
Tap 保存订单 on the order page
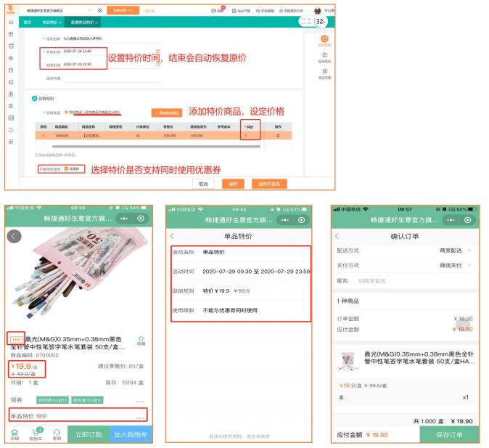tap(449, 435)
